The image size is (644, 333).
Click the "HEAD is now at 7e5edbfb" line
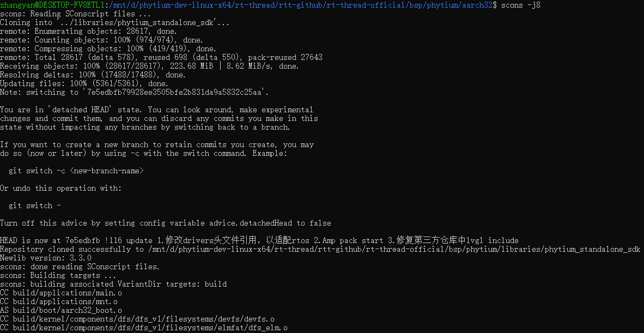point(259,240)
